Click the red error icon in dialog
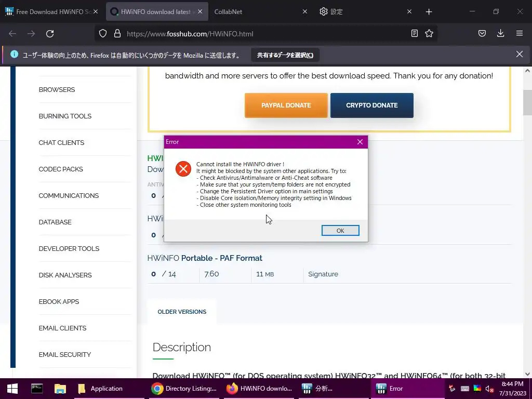532x399 pixels. point(183,169)
